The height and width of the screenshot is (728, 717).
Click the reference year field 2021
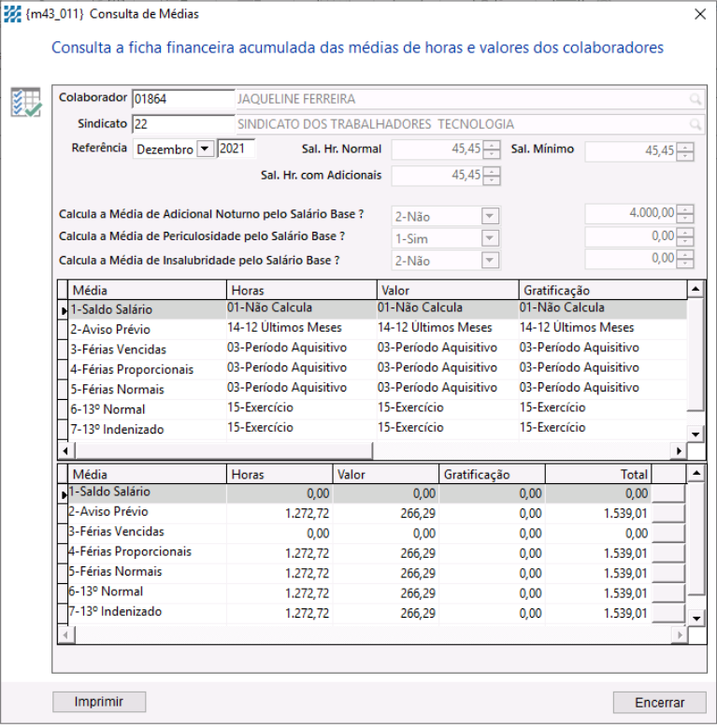coord(236,149)
